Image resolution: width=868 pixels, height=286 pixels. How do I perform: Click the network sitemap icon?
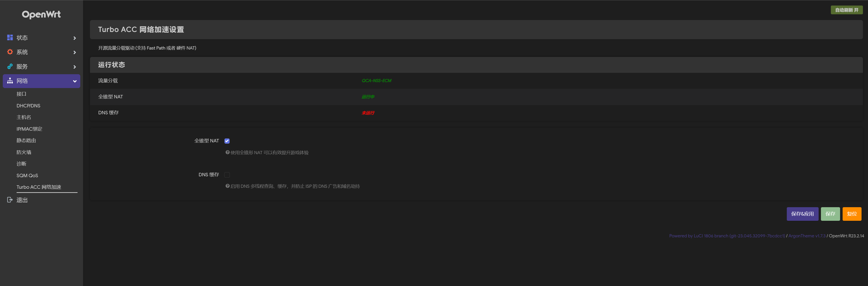pos(10,81)
